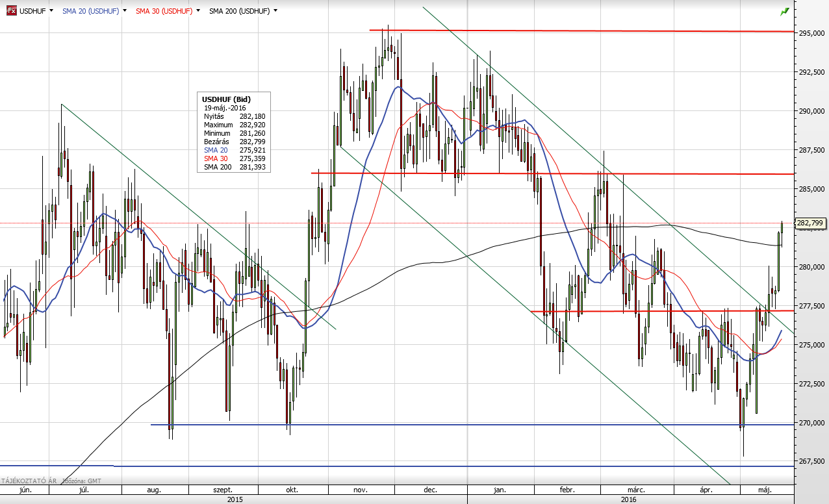This screenshot has height=504, width=829.
Task: Click the Nyitás value 282,180
Action: point(252,116)
